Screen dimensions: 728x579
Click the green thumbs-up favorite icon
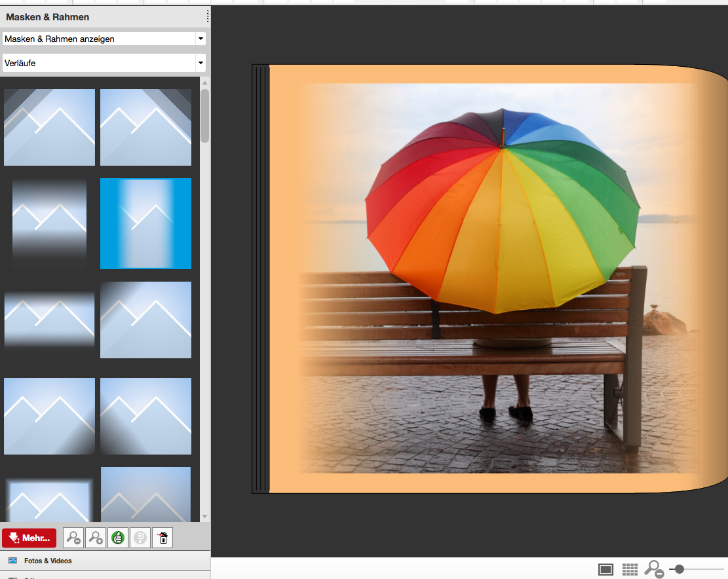tap(118, 538)
